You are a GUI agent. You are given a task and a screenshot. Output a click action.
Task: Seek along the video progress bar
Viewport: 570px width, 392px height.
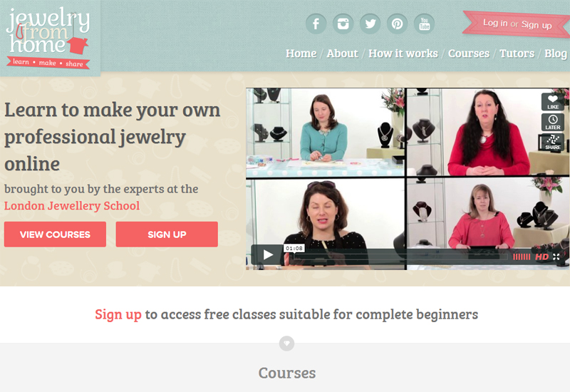pos(400,257)
